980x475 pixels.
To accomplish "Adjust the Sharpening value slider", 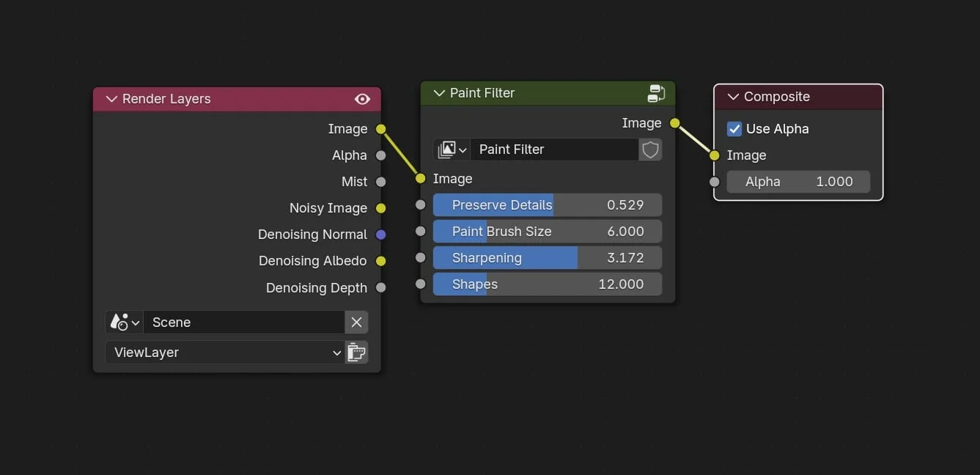I will point(547,258).
